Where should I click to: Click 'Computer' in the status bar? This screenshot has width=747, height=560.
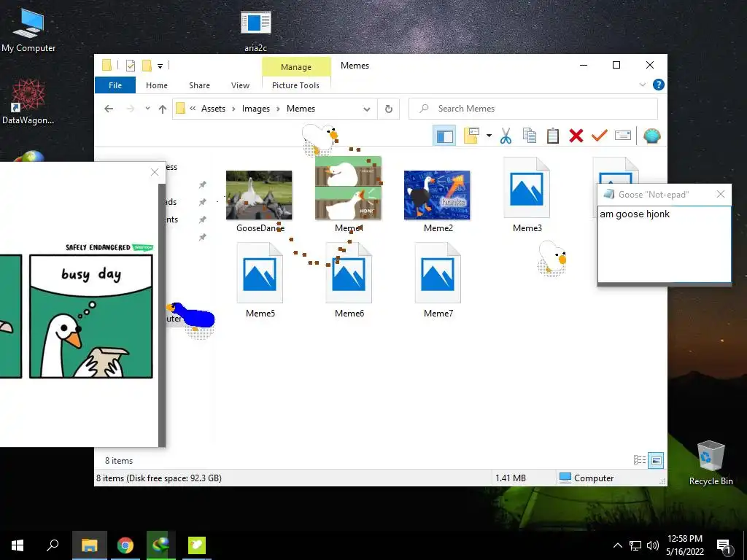click(587, 478)
